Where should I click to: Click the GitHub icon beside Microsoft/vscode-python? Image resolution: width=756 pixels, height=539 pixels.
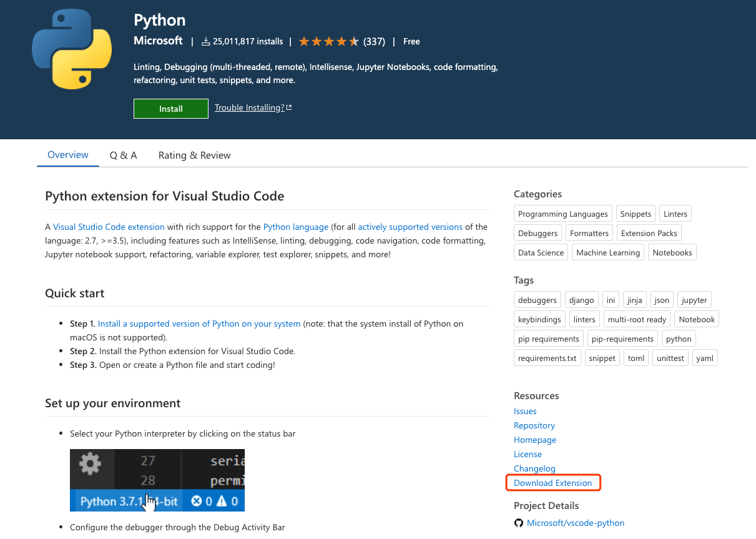(x=519, y=523)
